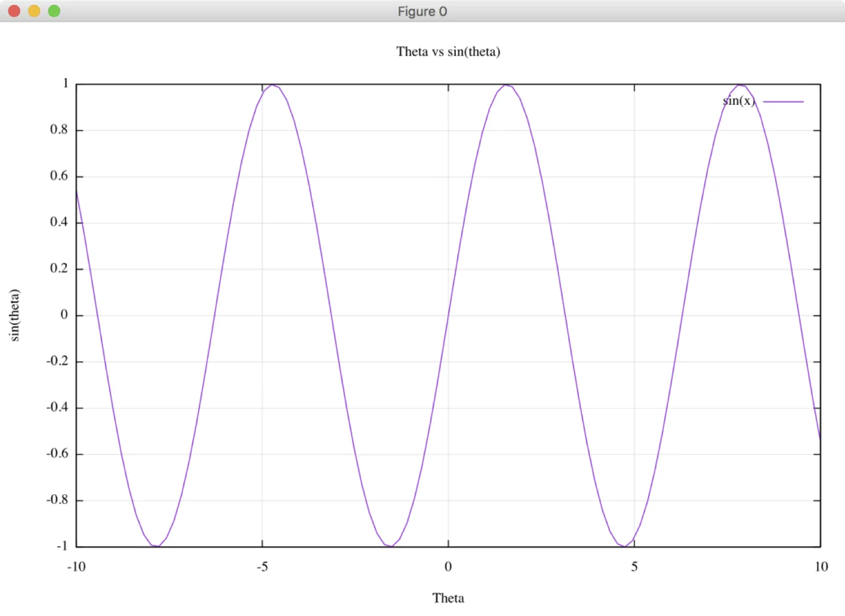Maximize window using green button
This screenshot has height=616, width=845.
coord(54,11)
